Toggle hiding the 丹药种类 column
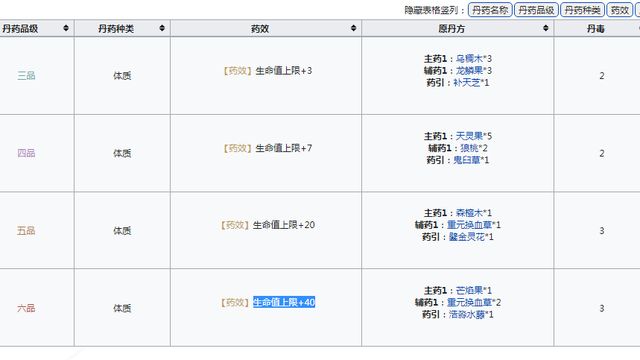Viewport: 640px width, 360px height. 582,10
